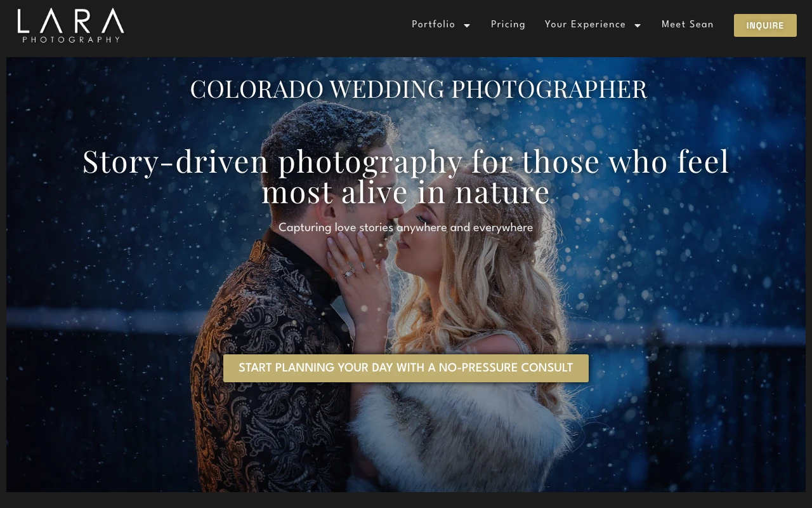Screen dimensions: 812x508
Task: Expand the Your Experience dropdown caret
Action: 638,25
